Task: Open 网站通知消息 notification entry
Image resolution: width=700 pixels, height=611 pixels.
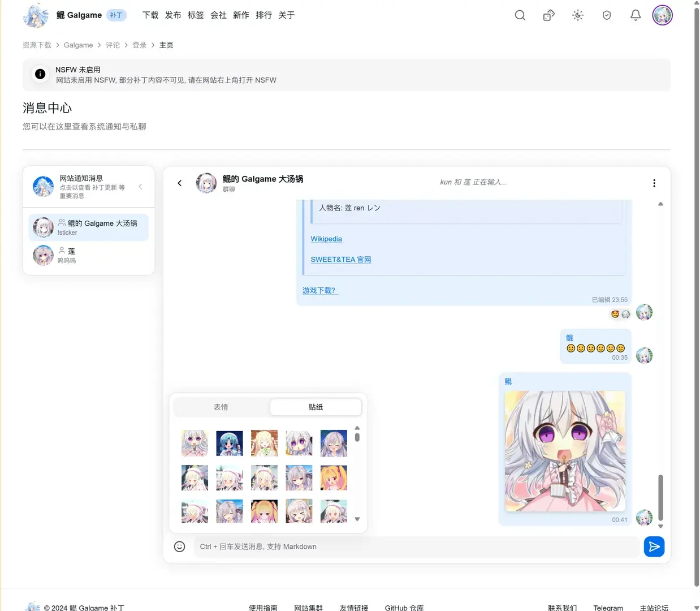Action: pyautogui.click(x=89, y=187)
